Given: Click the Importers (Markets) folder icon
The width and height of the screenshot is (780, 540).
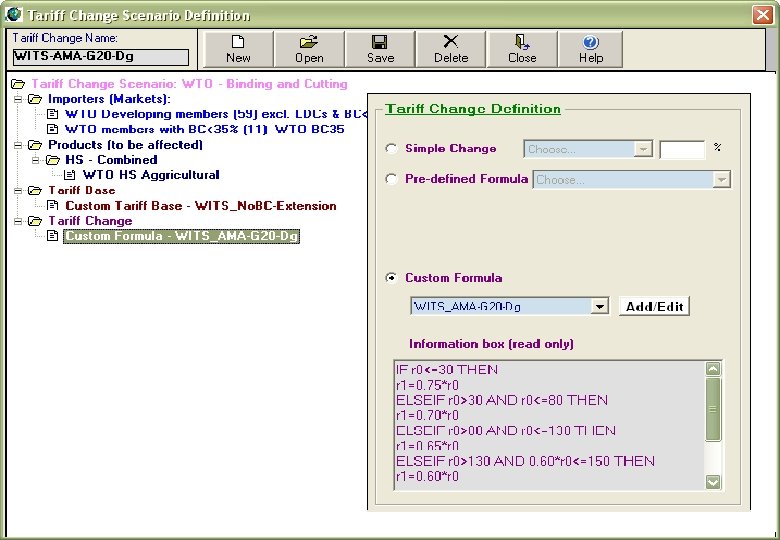Looking at the screenshot, I should click(35, 99).
